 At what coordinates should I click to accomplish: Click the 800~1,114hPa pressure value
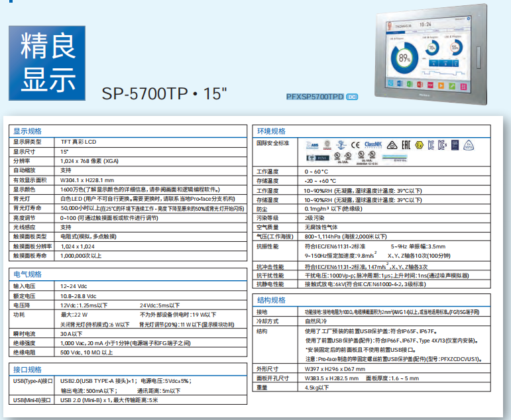(345, 236)
